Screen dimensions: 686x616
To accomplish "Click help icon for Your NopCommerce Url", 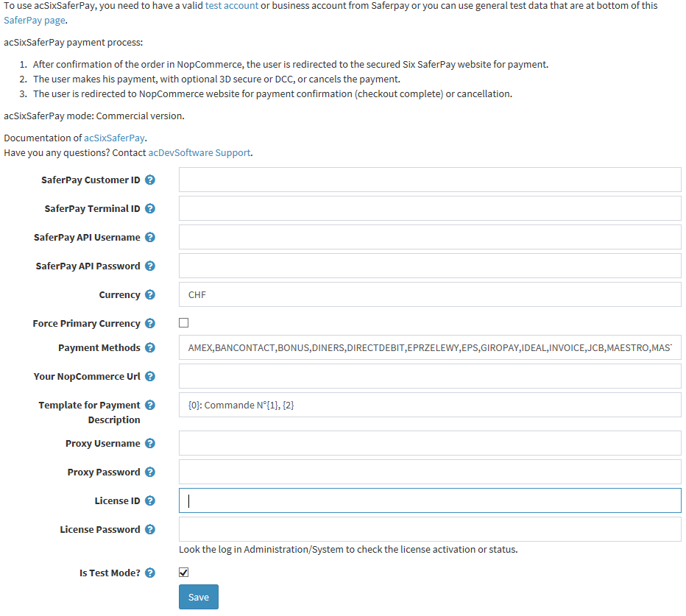I will (150, 377).
